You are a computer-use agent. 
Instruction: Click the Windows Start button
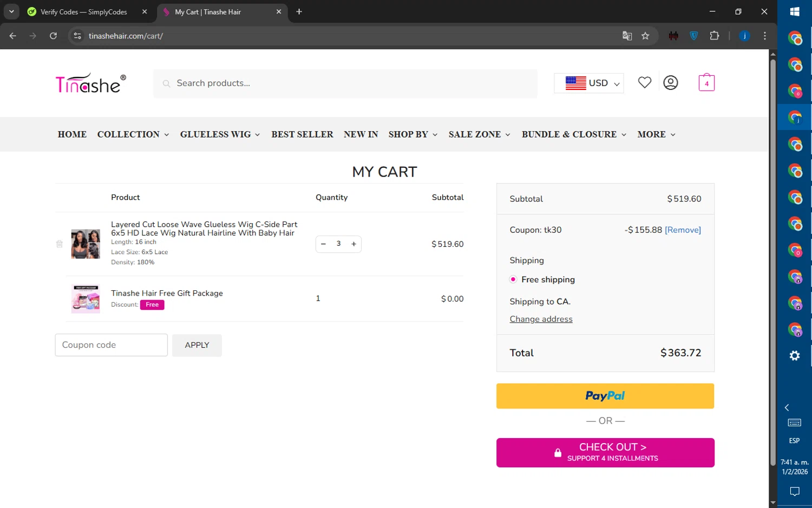pos(795,11)
